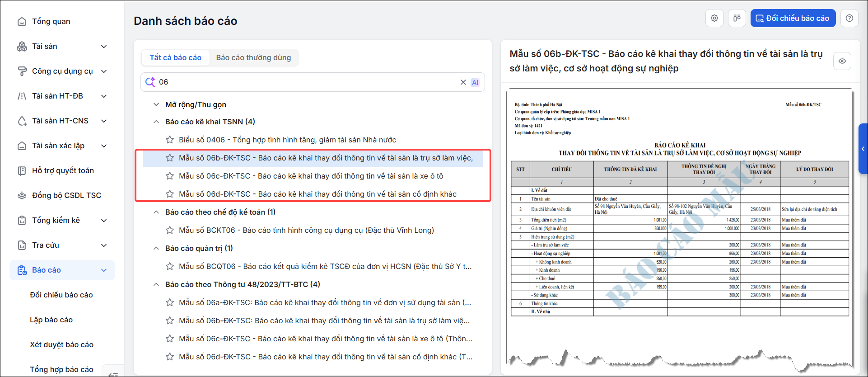This screenshot has width=868, height=377.
Task: Star Mẫu số 06a-ĐK-TSC report
Action: 170,302
